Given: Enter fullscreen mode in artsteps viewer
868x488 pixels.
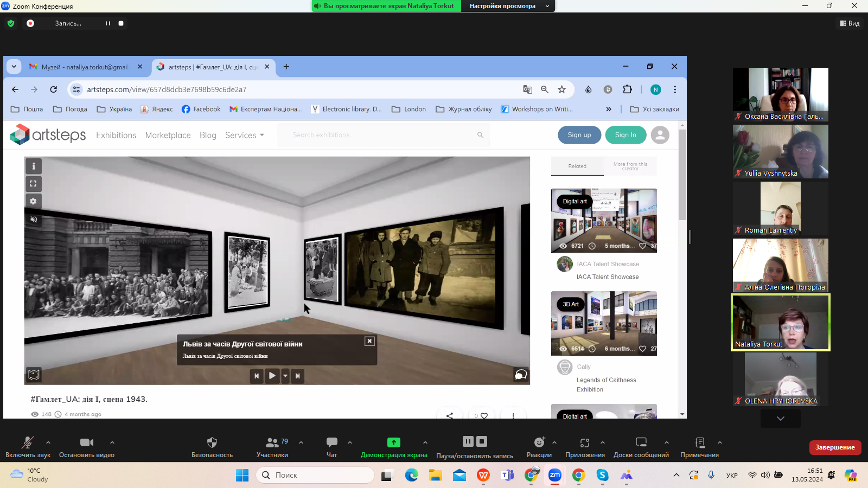Looking at the screenshot, I should 34,184.
